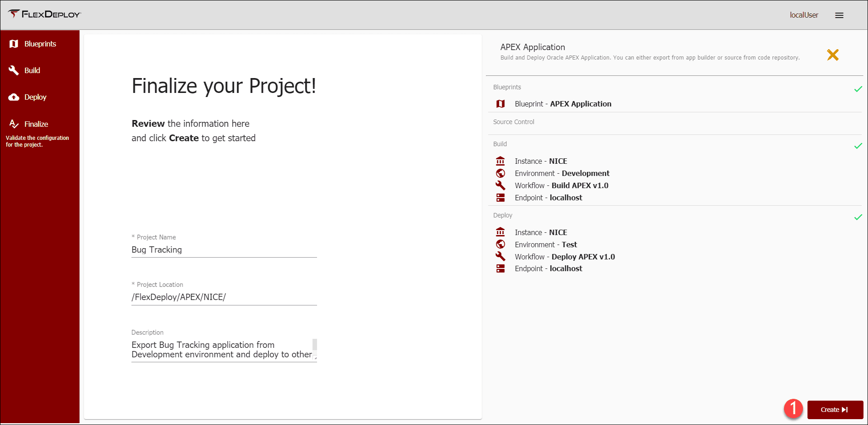Click the Project Location field

[224, 297]
